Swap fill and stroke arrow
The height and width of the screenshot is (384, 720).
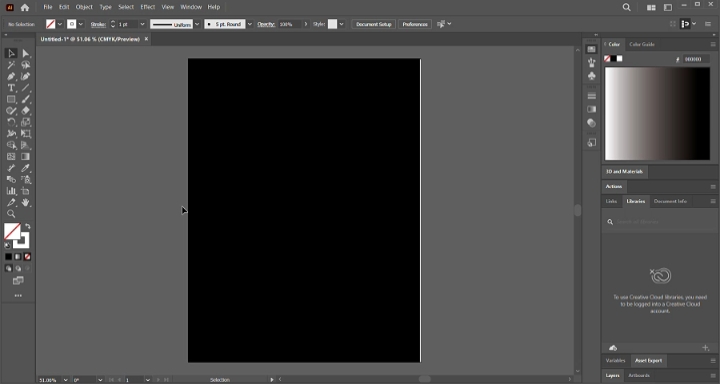(28, 226)
